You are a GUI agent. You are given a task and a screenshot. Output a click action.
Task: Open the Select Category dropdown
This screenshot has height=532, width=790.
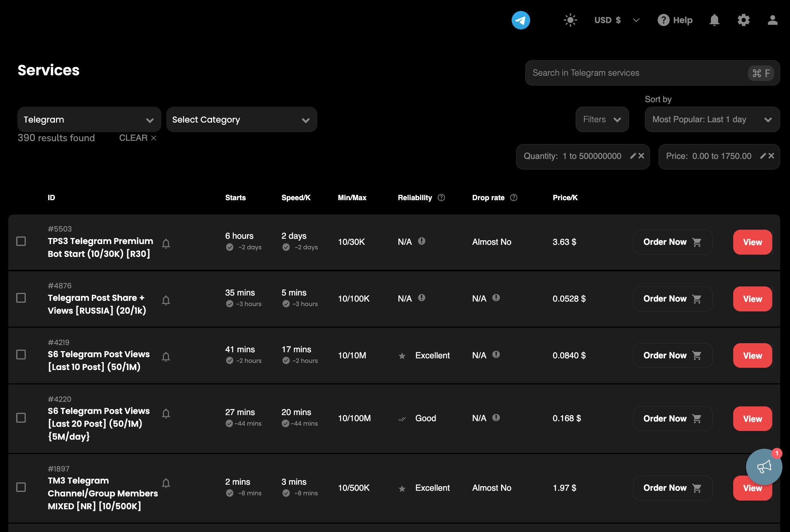[242, 120]
